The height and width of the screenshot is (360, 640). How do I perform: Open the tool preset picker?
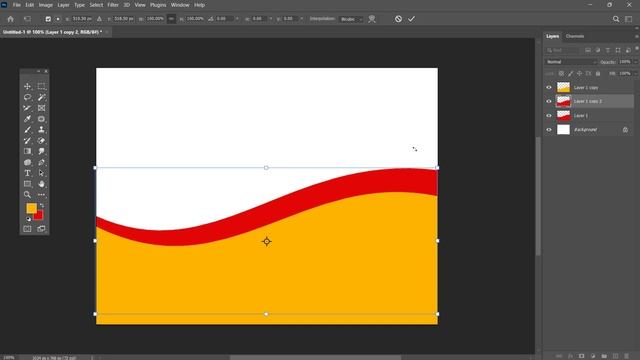coord(27,19)
